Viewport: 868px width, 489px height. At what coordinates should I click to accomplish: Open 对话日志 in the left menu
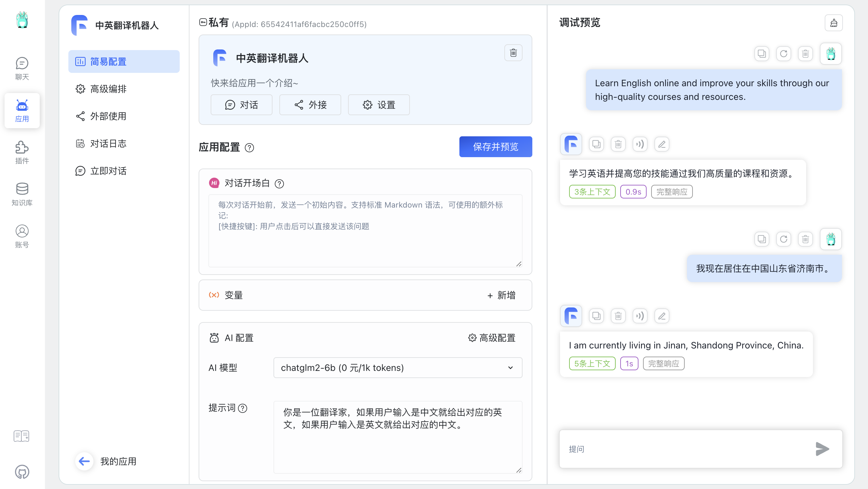108,144
